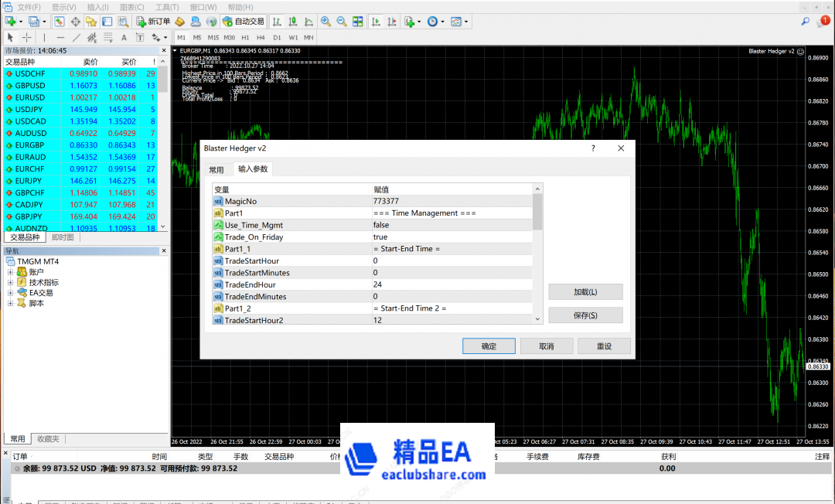
Task: Switch to the 常用 tab in Blaster Hedger dialog
Action: [x=217, y=169]
